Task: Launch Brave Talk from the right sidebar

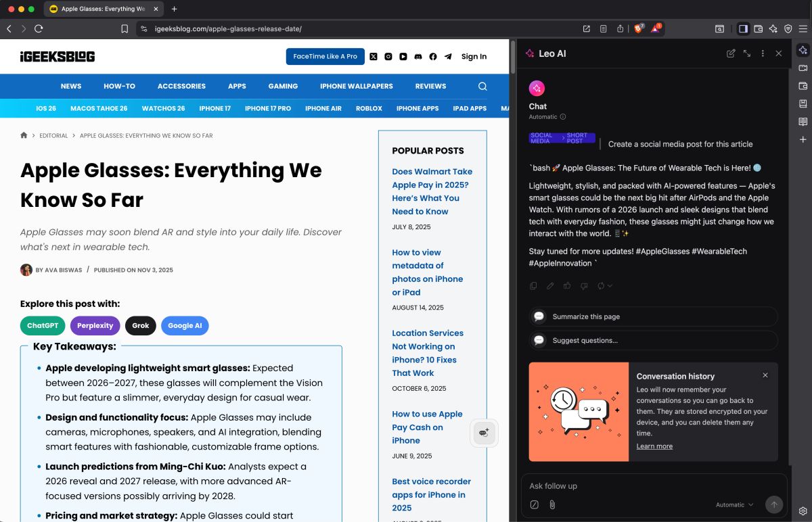Action: [803, 68]
